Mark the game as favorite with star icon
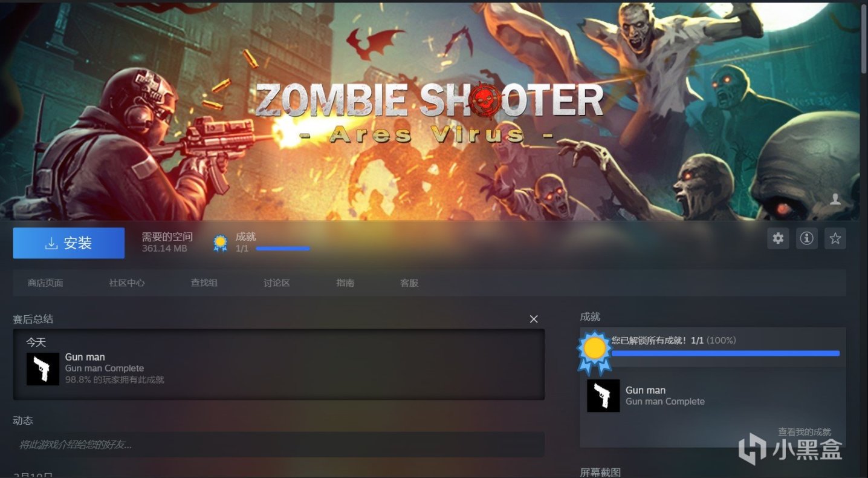Image resolution: width=868 pixels, height=478 pixels. pyautogui.click(x=835, y=238)
